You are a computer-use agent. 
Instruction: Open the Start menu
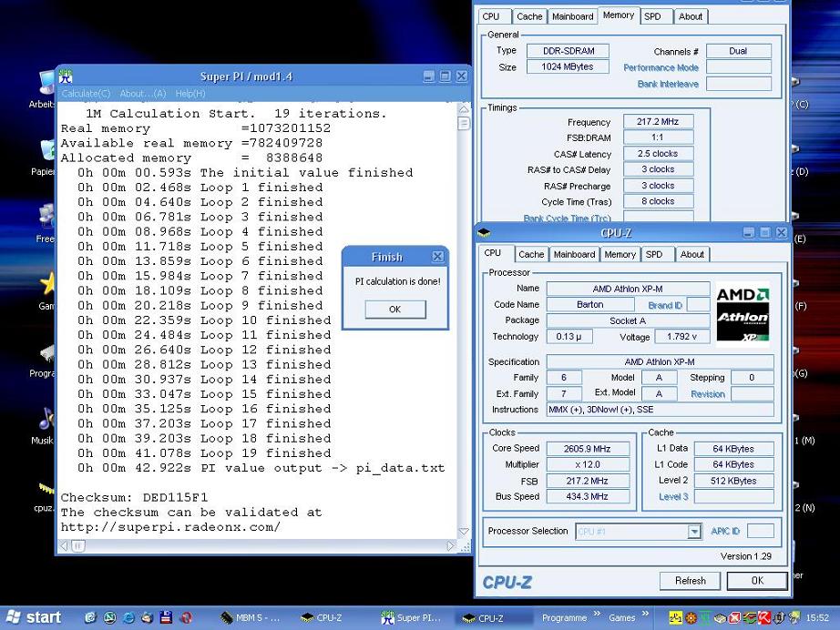click(32, 617)
